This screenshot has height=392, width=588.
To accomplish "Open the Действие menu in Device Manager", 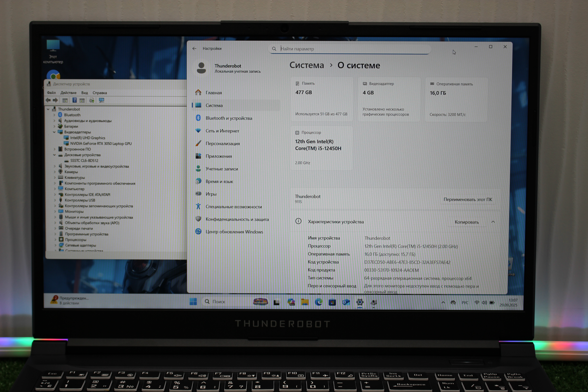I will click(x=68, y=93).
